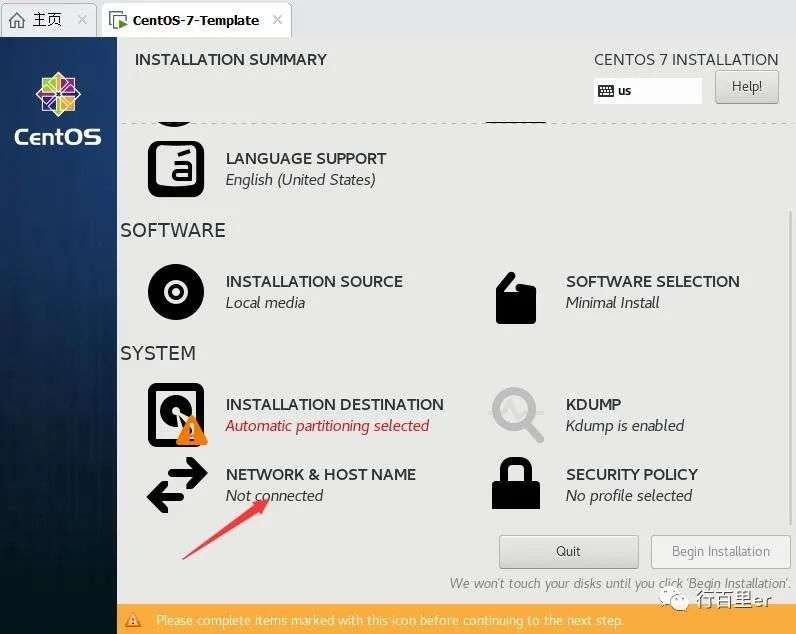Click the orange warning message text
This screenshot has width=796, height=634.
tap(390, 620)
